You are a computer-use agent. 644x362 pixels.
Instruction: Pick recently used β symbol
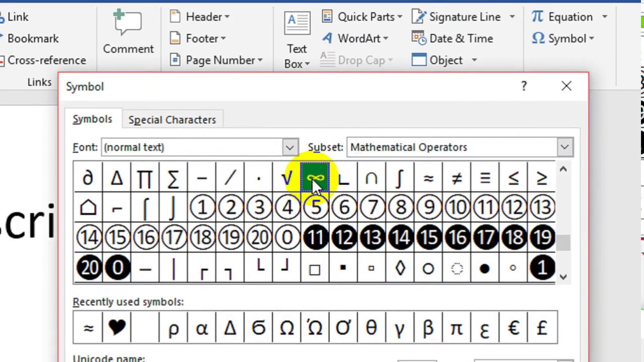[x=429, y=328]
